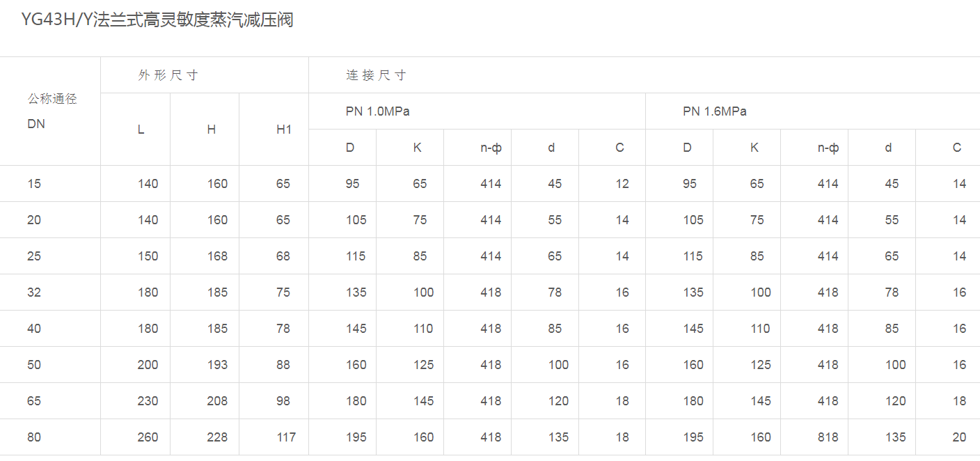Click the L value 230
This screenshot has height=461, width=980.
point(148,401)
